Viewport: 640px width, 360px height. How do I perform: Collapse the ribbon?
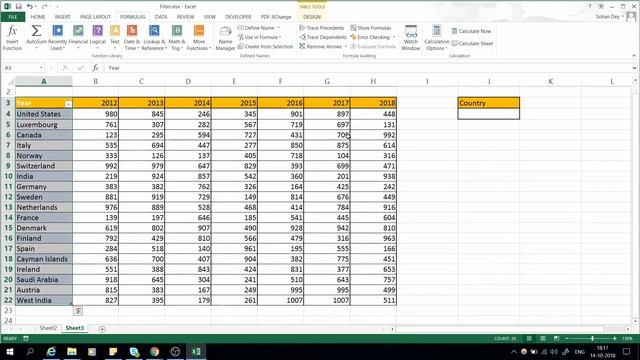point(634,56)
